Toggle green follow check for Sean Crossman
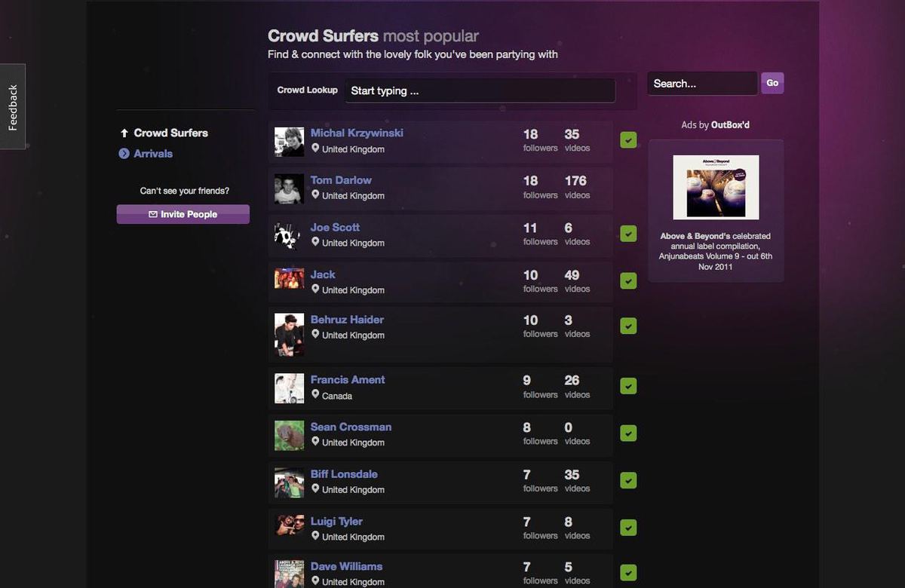905x588 pixels. 628,433
